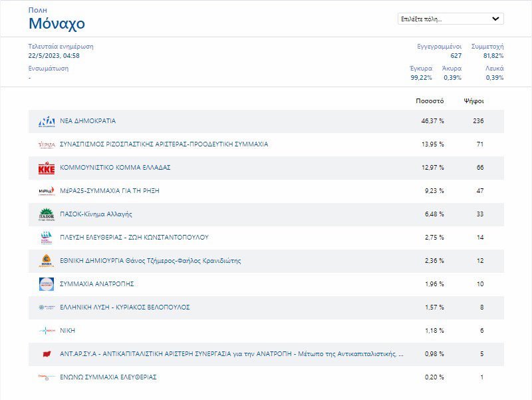Click the 9,23 % percentage
532x400 pixels.
pos(434,191)
